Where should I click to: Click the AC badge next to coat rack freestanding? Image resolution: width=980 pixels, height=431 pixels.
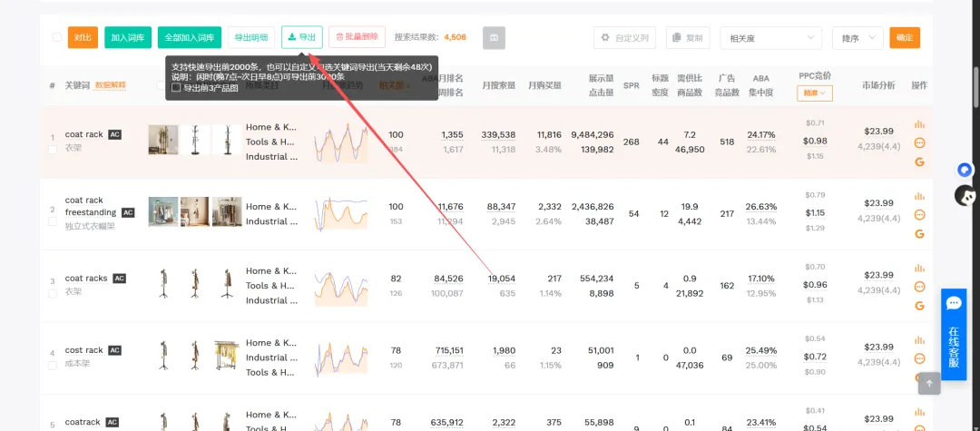[x=128, y=212]
